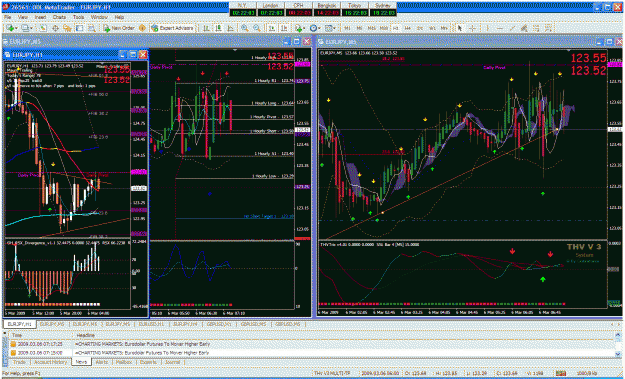
Task: Select the Cursor arrow tool
Action: [460, 28]
